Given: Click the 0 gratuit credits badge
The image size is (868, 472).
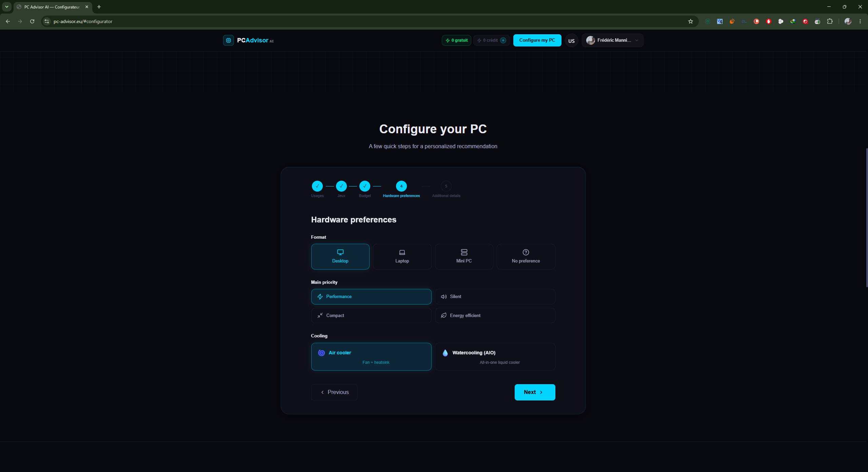Looking at the screenshot, I should (456, 40).
